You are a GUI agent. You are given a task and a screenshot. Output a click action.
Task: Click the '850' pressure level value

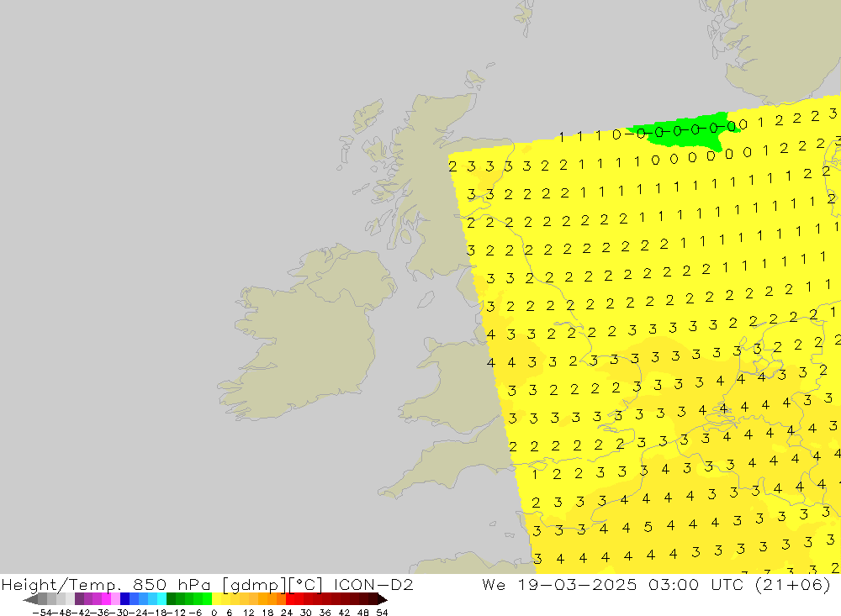149,584
